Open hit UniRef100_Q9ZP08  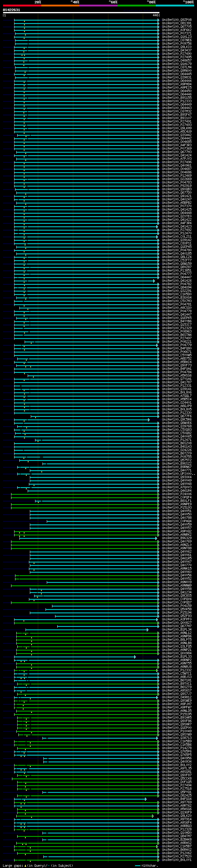click(176, 20)
